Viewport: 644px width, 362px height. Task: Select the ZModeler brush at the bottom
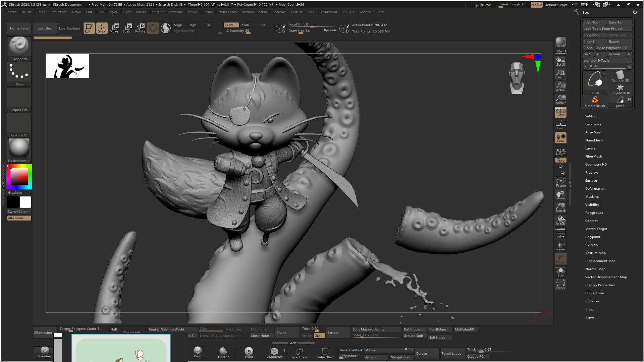tap(274, 352)
